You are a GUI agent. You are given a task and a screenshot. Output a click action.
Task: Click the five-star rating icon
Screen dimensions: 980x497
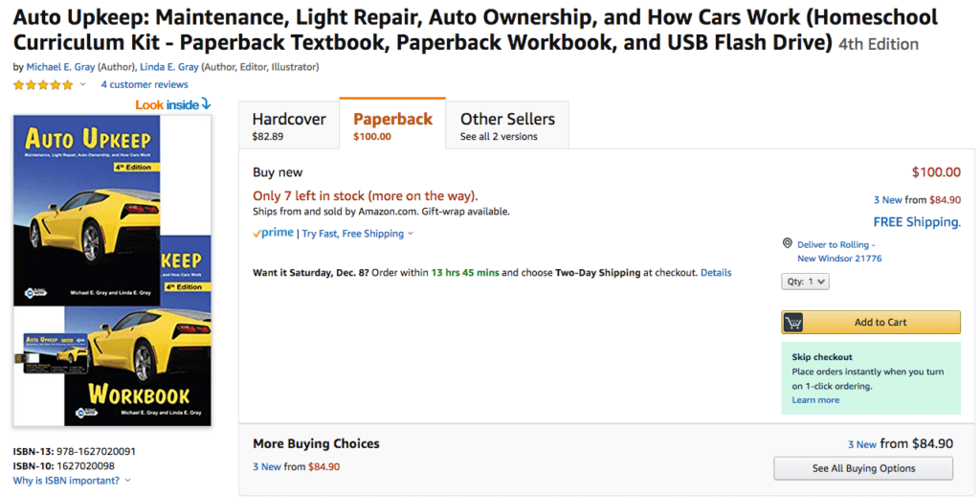pyautogui.click(x=43, y=85)
